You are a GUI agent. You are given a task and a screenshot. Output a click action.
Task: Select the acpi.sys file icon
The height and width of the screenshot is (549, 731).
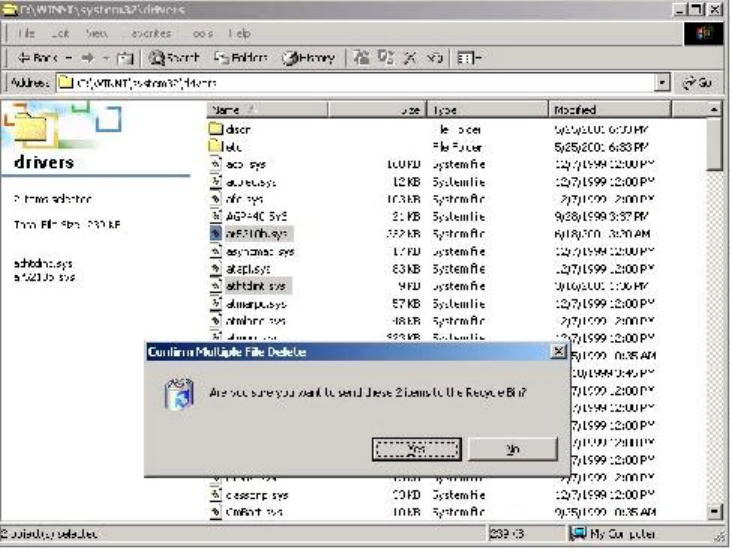click(x=215, y=164)
